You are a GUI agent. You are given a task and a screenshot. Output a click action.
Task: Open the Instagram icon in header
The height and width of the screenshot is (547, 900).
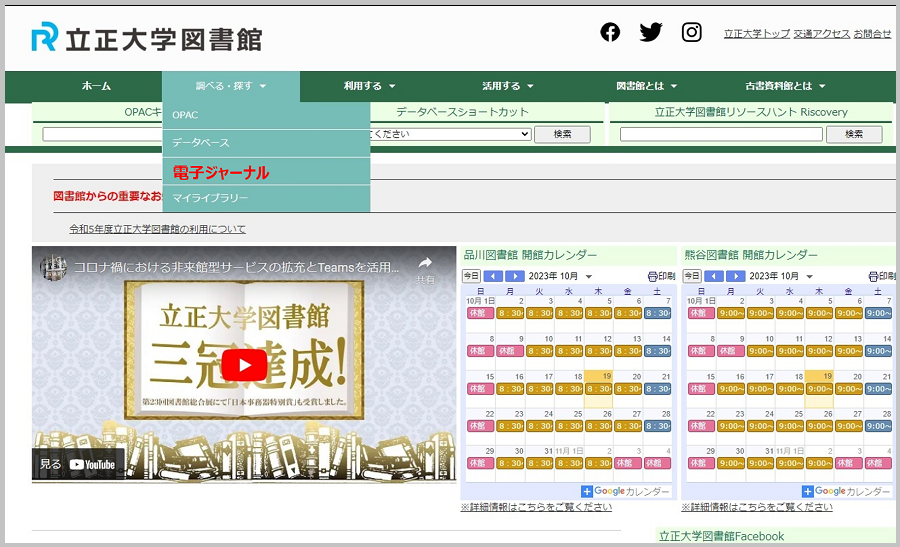click(692, 32)
